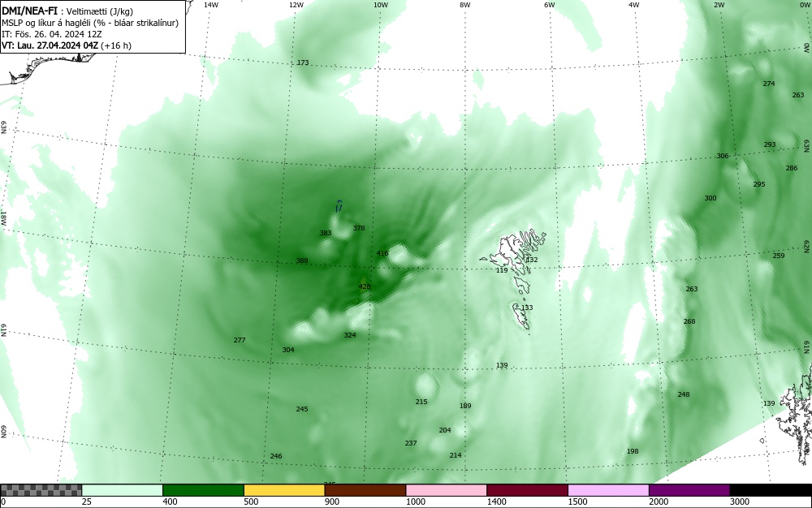The height and width of the screenshot is (508, 812).
Task: Pick the dark red 1400–1500 legend swatch
Action: pos(527,490)
